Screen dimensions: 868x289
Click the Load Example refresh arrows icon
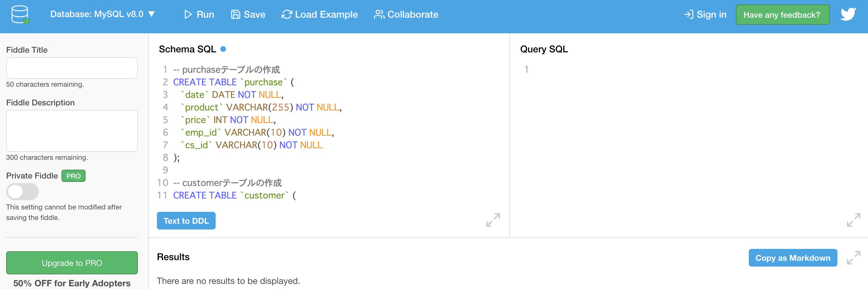tap(287, 14)
